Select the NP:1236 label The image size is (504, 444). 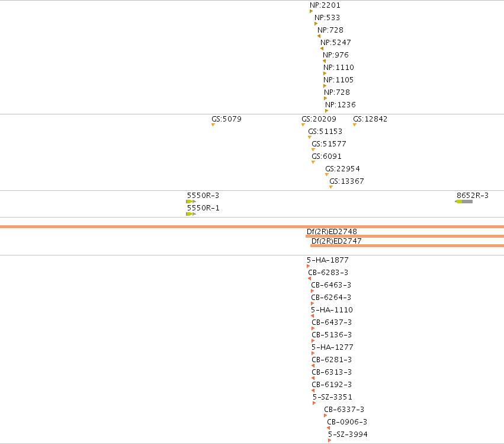tap(341, 105)
